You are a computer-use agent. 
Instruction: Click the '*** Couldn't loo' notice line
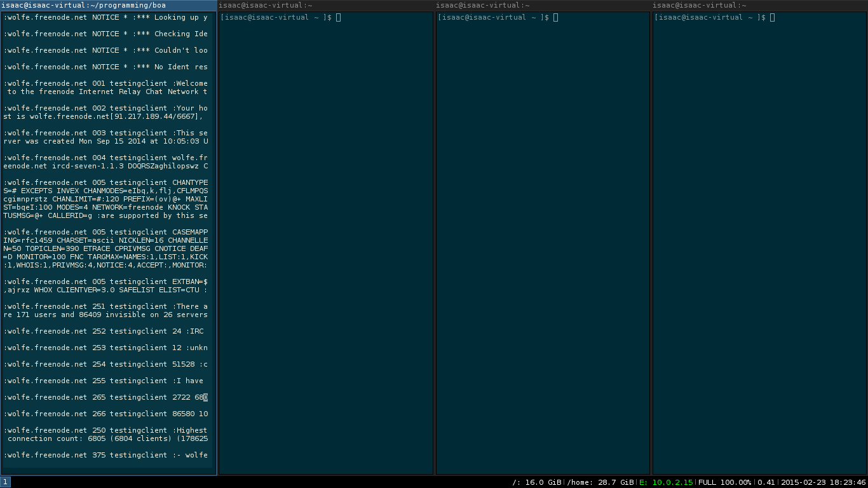point(105,50)
